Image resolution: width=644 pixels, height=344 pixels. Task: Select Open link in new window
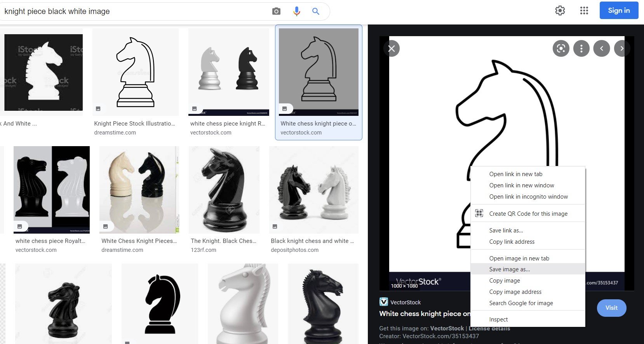coord(528,185)
